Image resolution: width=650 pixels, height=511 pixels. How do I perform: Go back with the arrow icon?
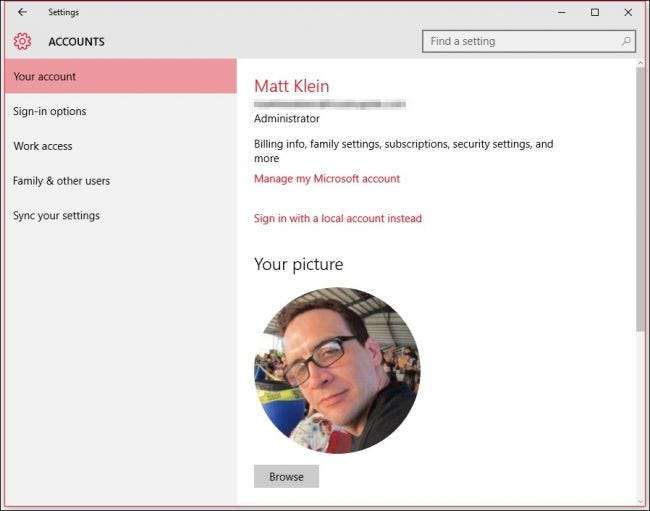[22, 12]
